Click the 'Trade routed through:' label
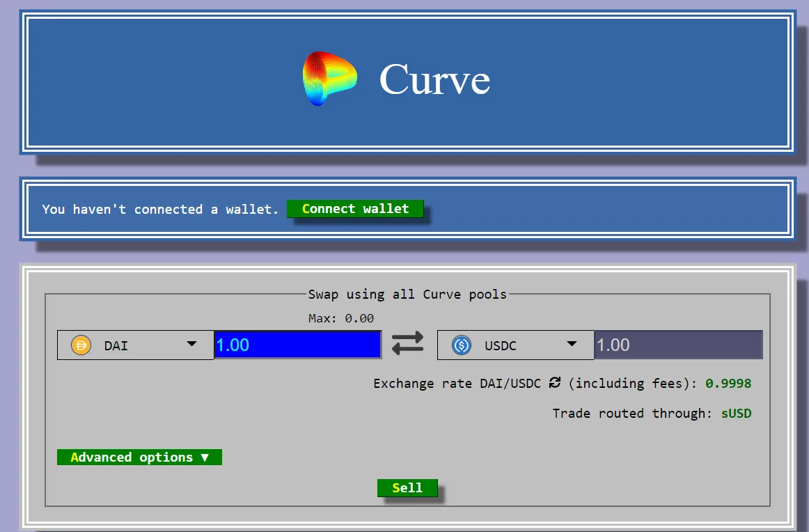The height and width of the screenshot is (532, 809). click(632, 414)
